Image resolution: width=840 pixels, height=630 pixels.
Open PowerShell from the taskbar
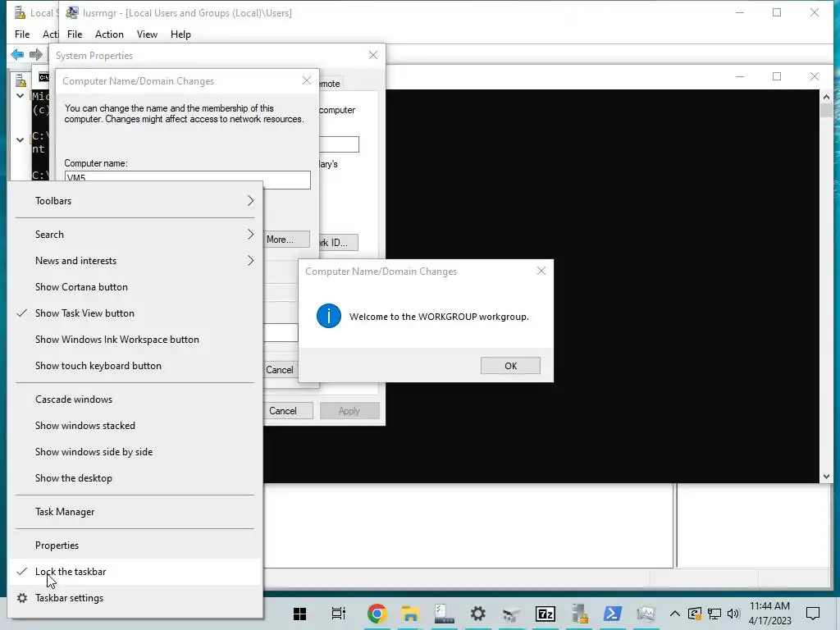pos(612,614)
